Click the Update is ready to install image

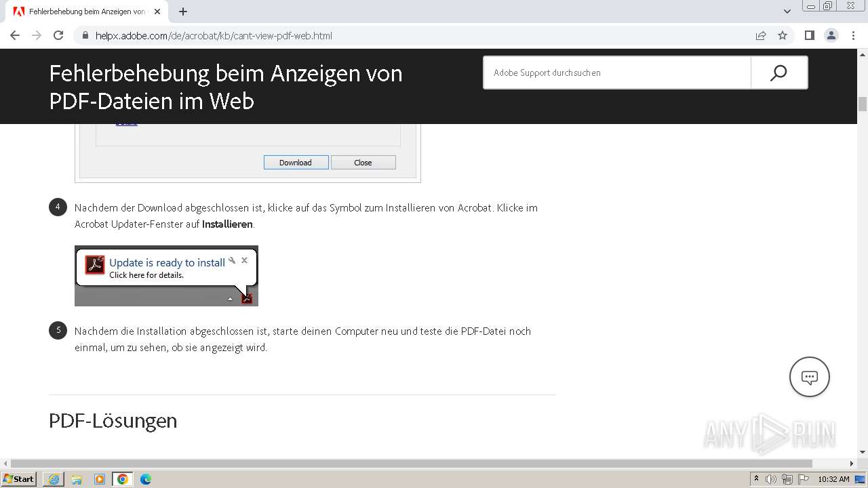(x=166, y=276)
